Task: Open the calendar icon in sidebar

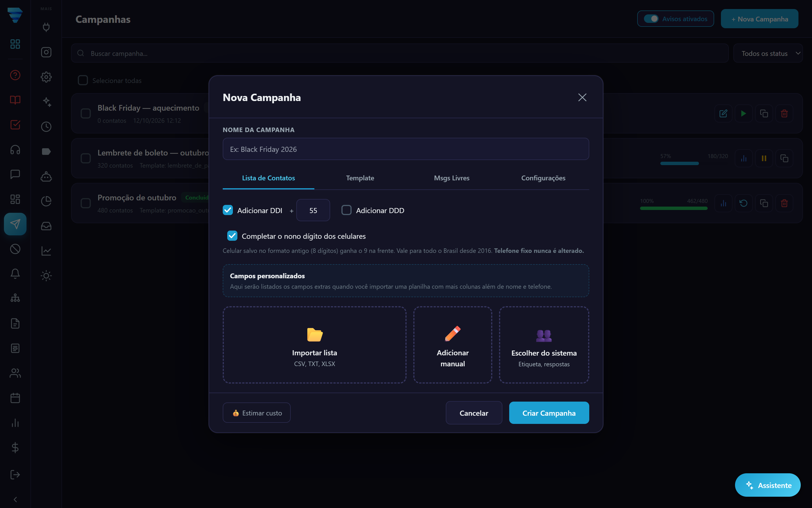Action: coord(15,398)
